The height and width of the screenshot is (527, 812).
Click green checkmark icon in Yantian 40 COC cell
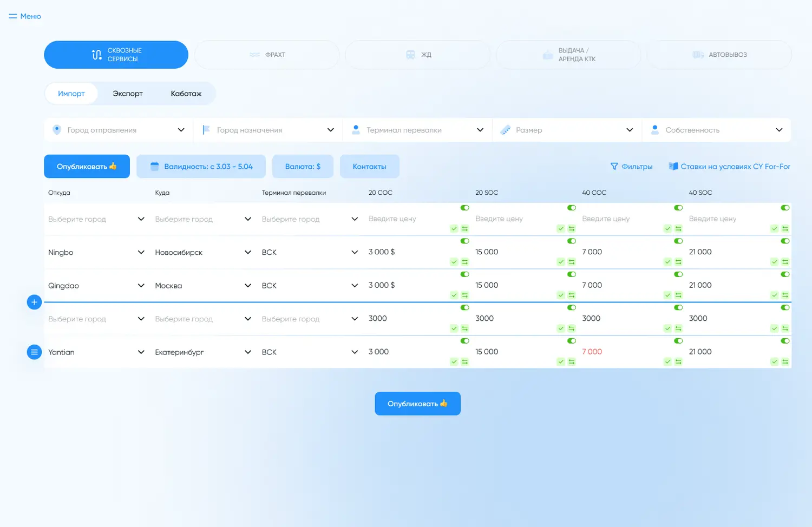668,362
